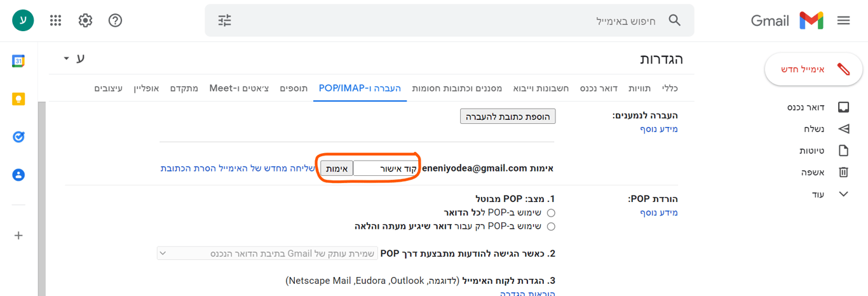Expand the עוד section in sidebar
This screenshot has width=868, height=296.
pos(843,194)
